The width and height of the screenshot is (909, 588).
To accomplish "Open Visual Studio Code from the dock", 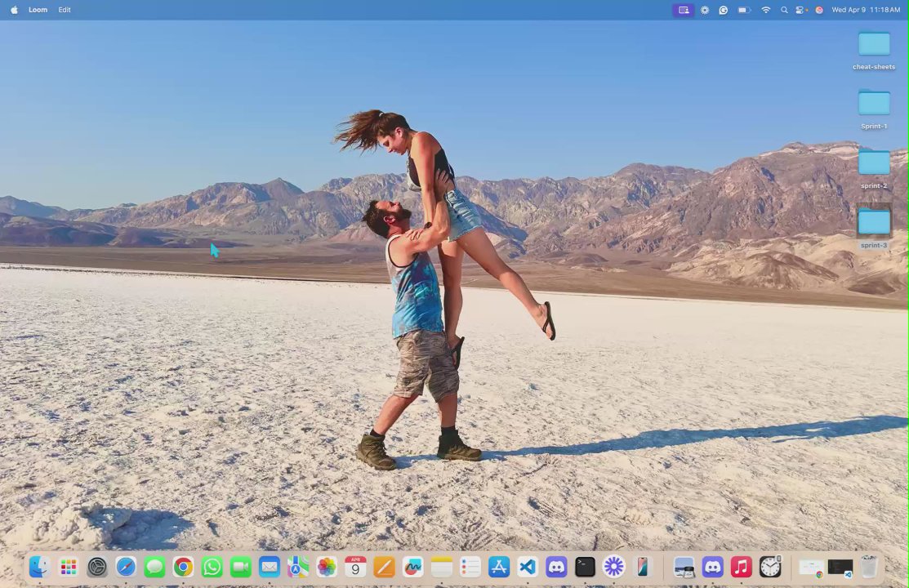I will point(528,567).
